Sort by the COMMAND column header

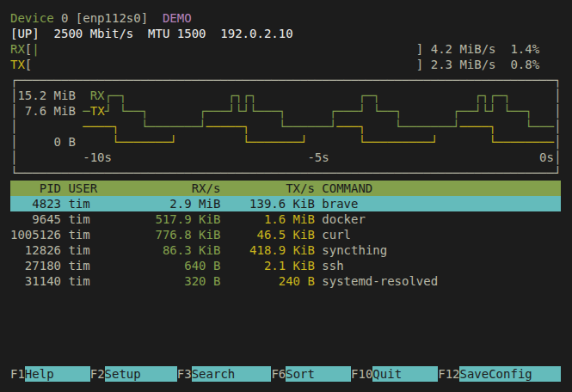click(347, 188)
